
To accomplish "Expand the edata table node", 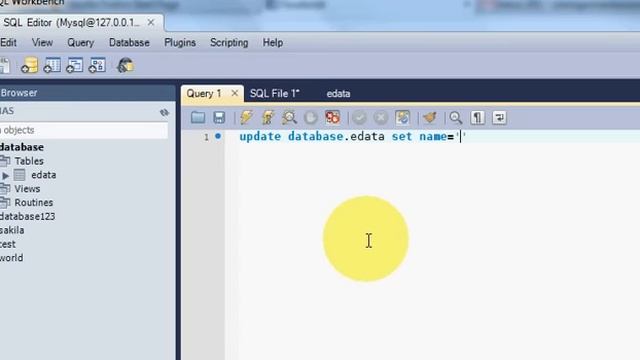I will pos(5,176).
